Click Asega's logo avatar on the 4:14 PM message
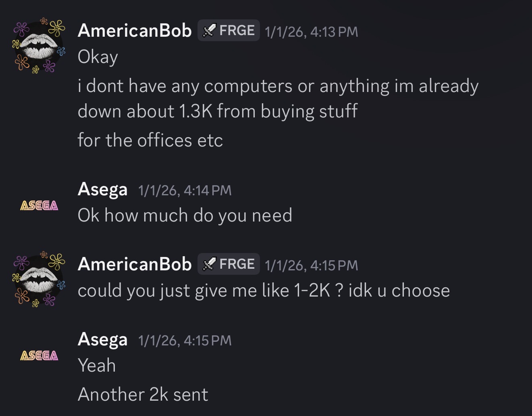This screenshot has height=416, width=532. (39, 205)
